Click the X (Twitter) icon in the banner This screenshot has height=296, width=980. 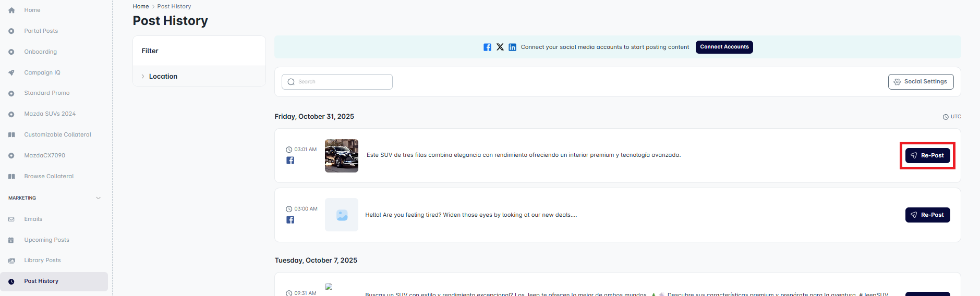pos(500,47)
